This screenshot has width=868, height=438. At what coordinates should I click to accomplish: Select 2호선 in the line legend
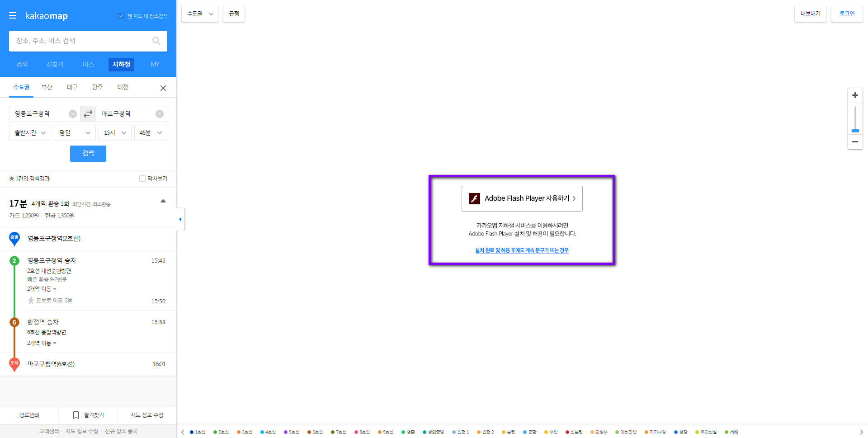click(221, 432)
